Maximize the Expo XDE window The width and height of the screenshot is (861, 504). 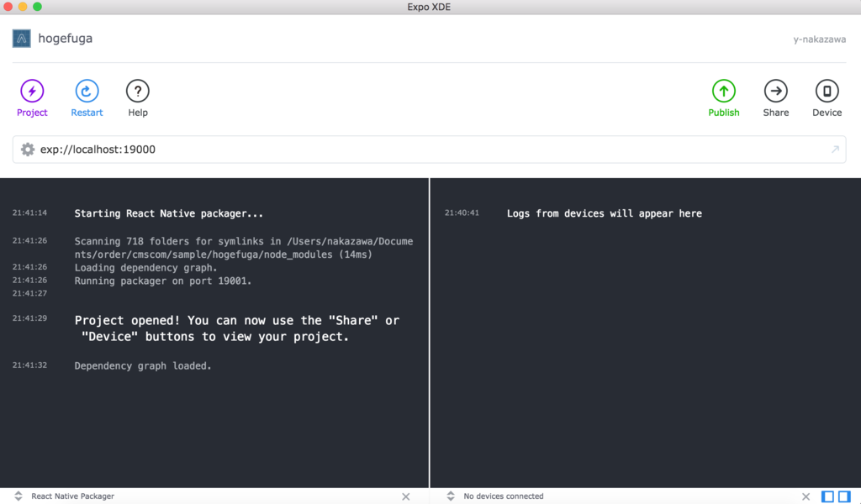[37, 7]
